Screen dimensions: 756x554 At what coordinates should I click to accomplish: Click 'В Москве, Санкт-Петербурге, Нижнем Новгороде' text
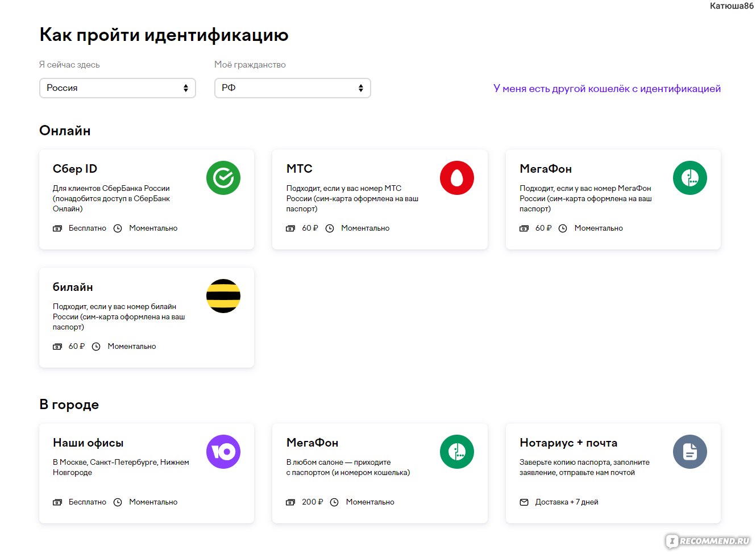click(x=121, y=467)
